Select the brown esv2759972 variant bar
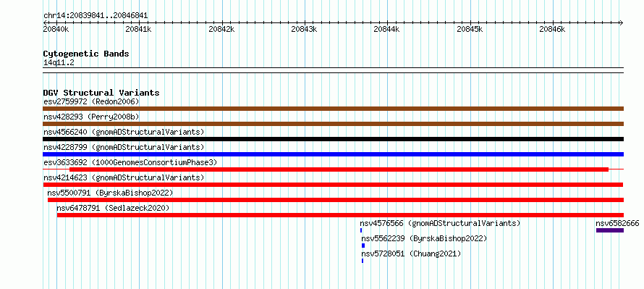The width and height of the screenshot is (644, 289). [333, 109]
